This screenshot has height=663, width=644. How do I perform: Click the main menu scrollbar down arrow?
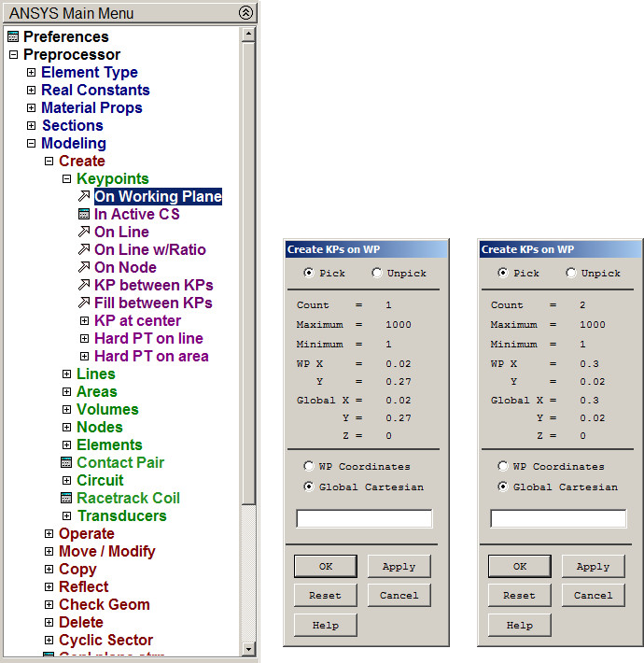click(x=248, y=649)
